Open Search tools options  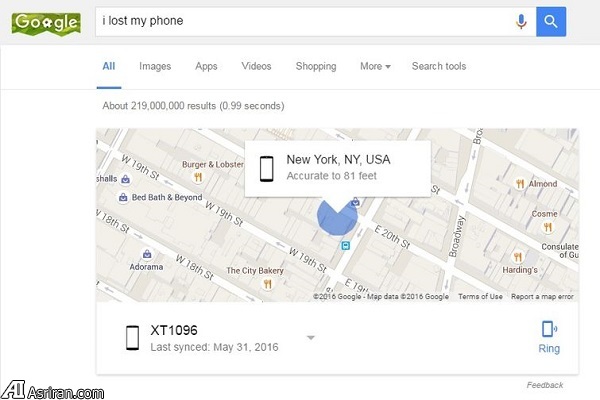tap(439, 66)
